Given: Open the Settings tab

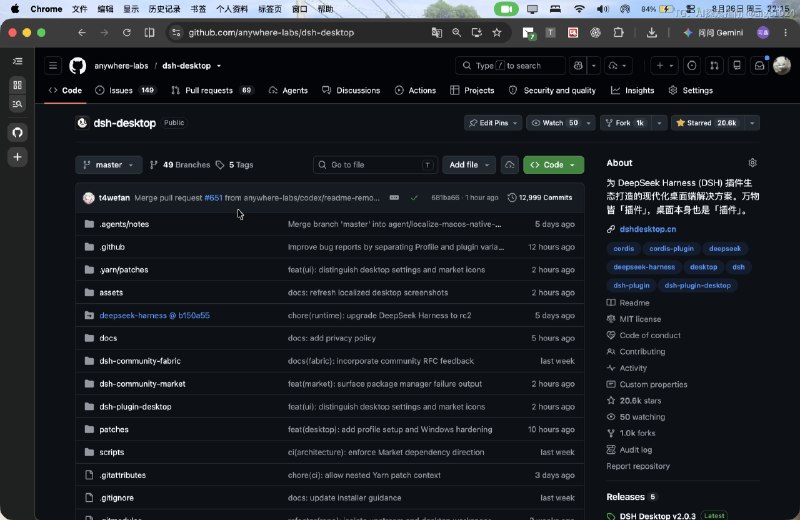Looking at the screenshot, I should pyautogui.click(x=691, y=90).
